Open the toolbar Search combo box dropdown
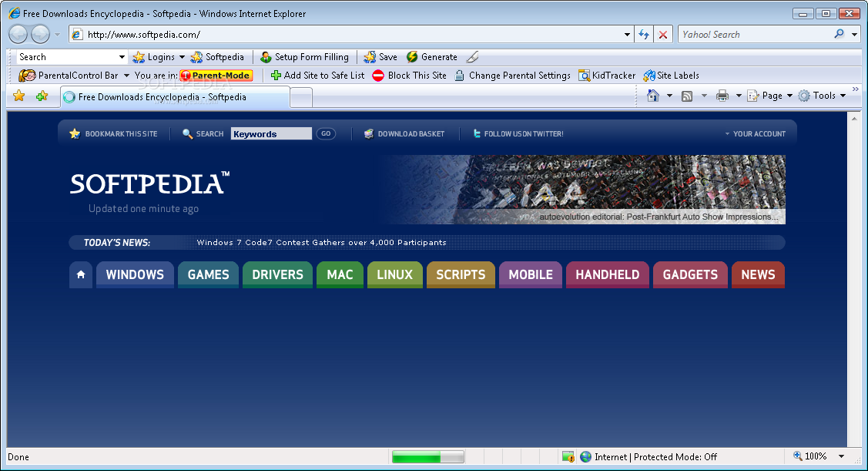 click(122, 57)
